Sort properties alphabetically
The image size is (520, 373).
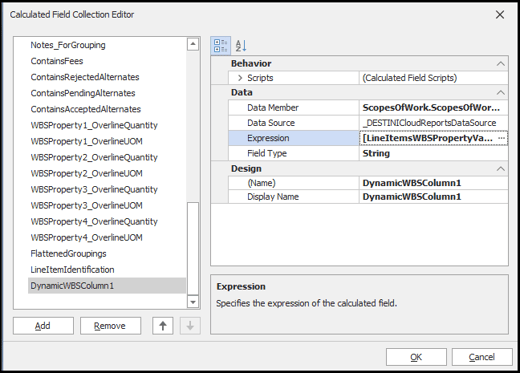click(x=241, y=46)
